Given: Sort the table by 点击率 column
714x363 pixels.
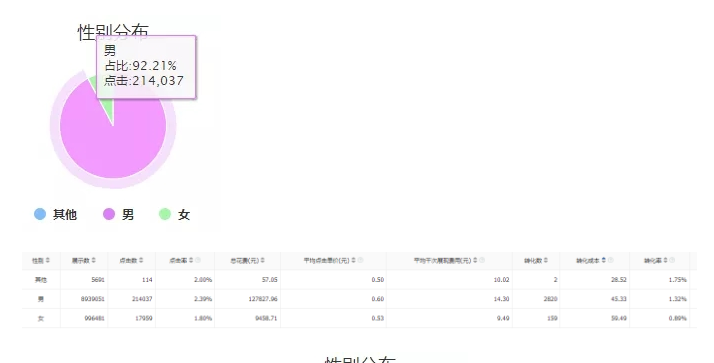Looking at the screenshot, I should [191, 260].
